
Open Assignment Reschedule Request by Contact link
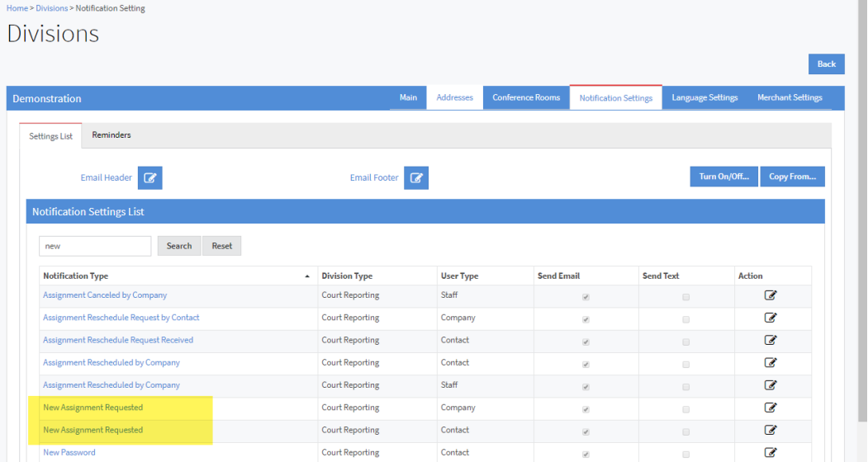pos(121,318)
